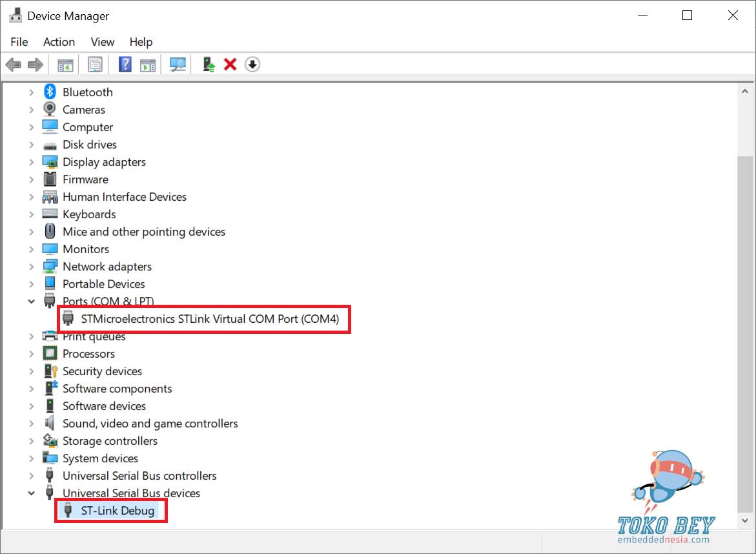The width and height of the screenshot is (756, 554).
Task: Expand Universal Serial Bus controllers chevron
Action: pyautogui.click(x=32, y=476)
